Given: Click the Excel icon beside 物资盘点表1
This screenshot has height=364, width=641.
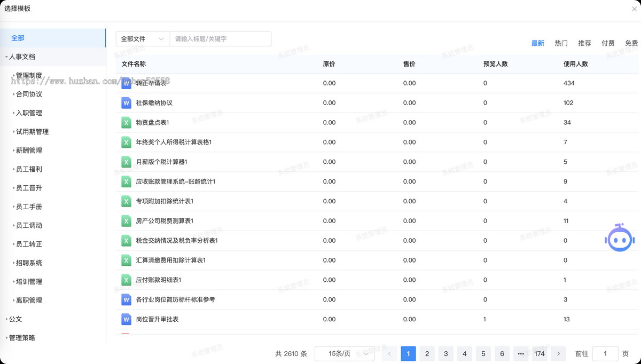Looking at the screenshot, I should click(x=127, y=122).
